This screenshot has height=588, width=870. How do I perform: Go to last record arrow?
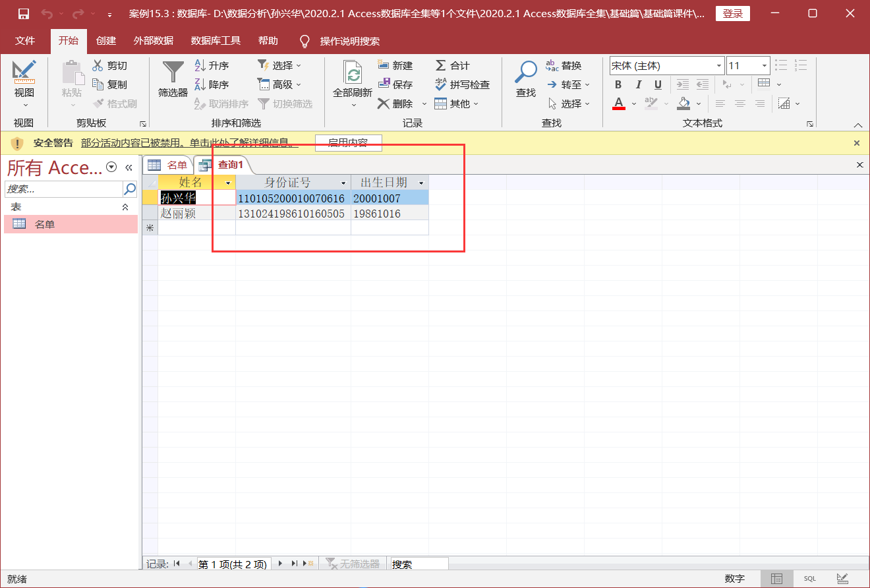click(x=295, y=564)
